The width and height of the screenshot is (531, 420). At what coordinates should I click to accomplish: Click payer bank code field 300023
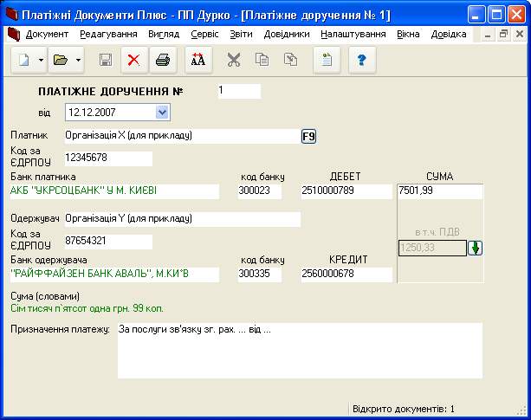tap(260, 191)
